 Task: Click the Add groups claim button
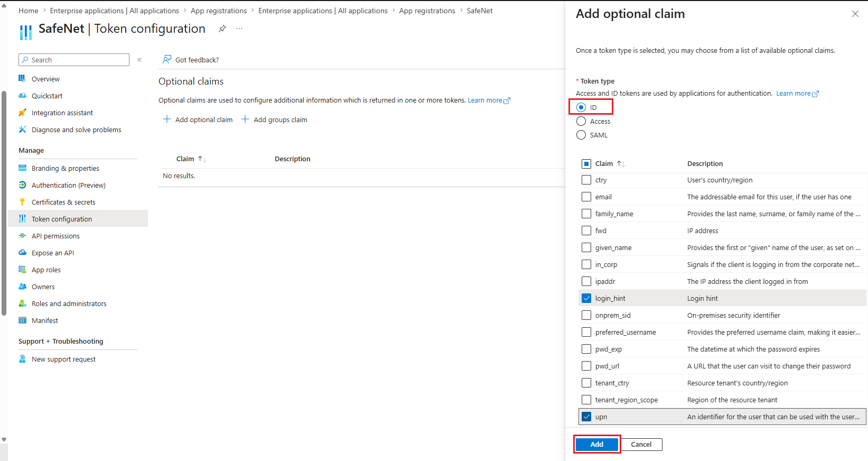click(274, 119)
